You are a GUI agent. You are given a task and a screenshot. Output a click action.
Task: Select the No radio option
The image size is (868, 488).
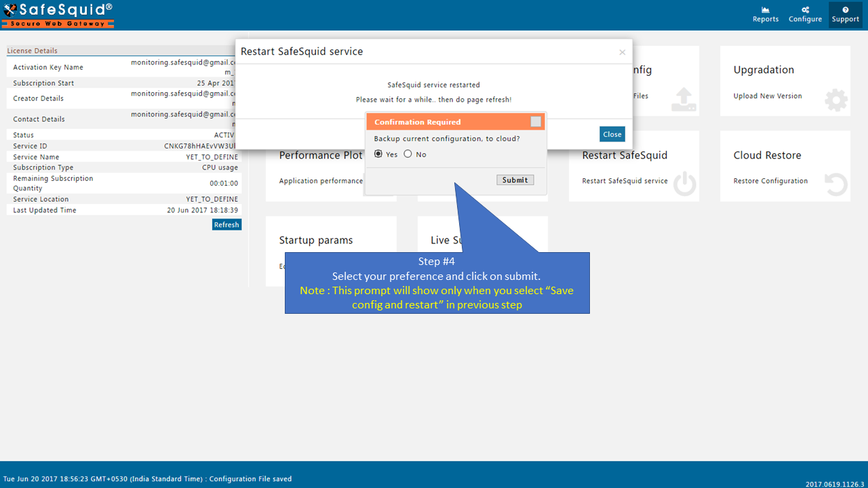click(x=408, y=154)
